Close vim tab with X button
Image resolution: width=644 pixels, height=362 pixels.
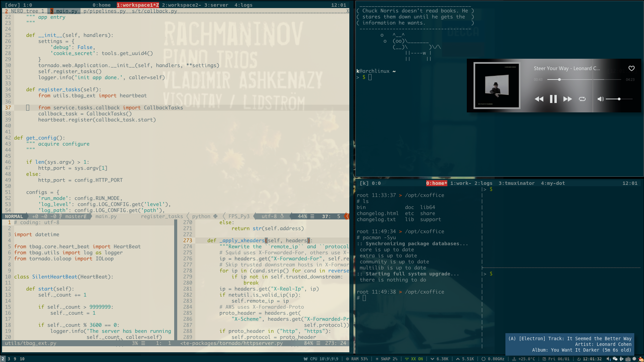click(x=348, y=11)
